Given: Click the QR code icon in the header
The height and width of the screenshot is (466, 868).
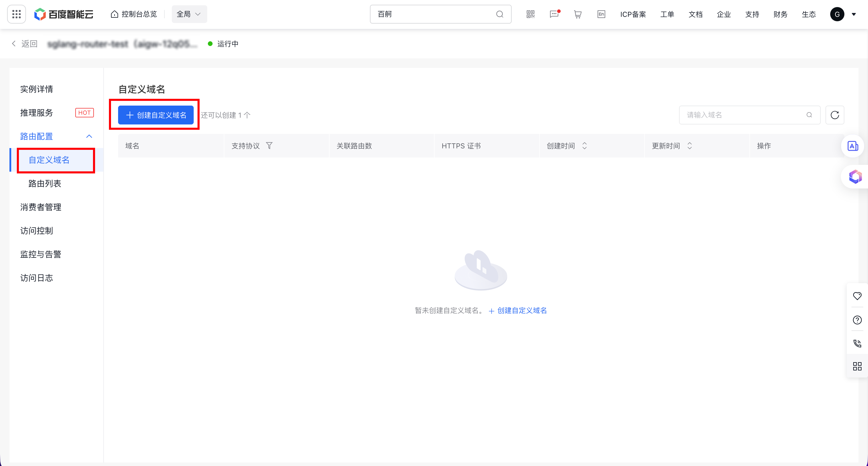Looking at the screenshot, I should [x=530, y=14].
